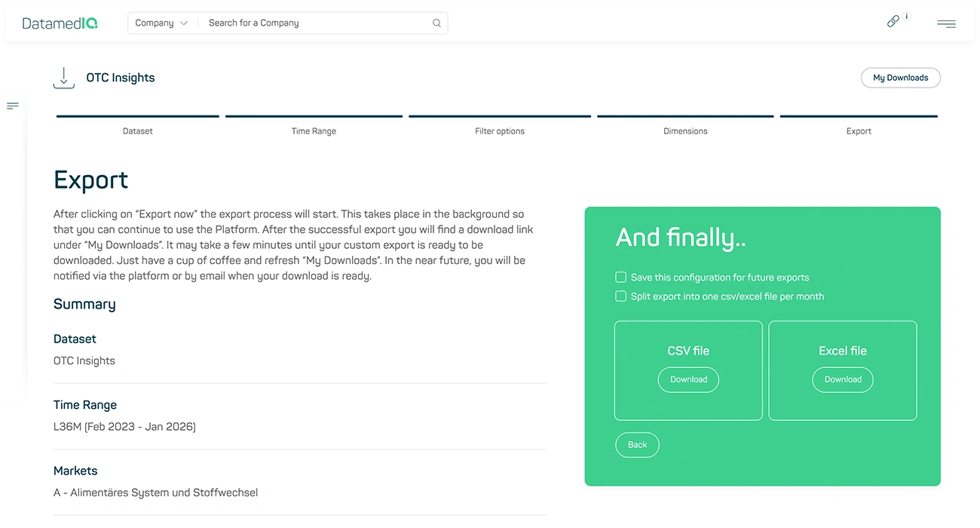Open the Company search type dropdown
The image size is (980, 528).
[x=161, y=23]
